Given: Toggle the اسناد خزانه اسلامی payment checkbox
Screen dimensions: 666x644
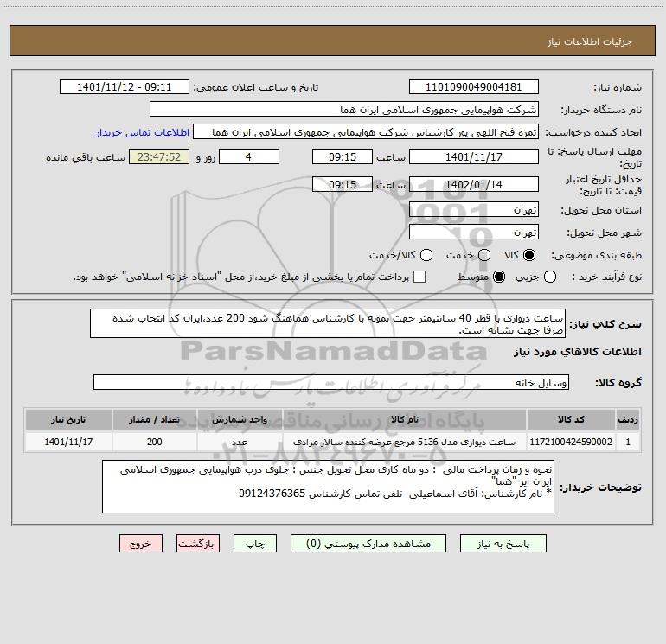Looking at the screenshot, I should pyautogui.click(x=419, y=277).
